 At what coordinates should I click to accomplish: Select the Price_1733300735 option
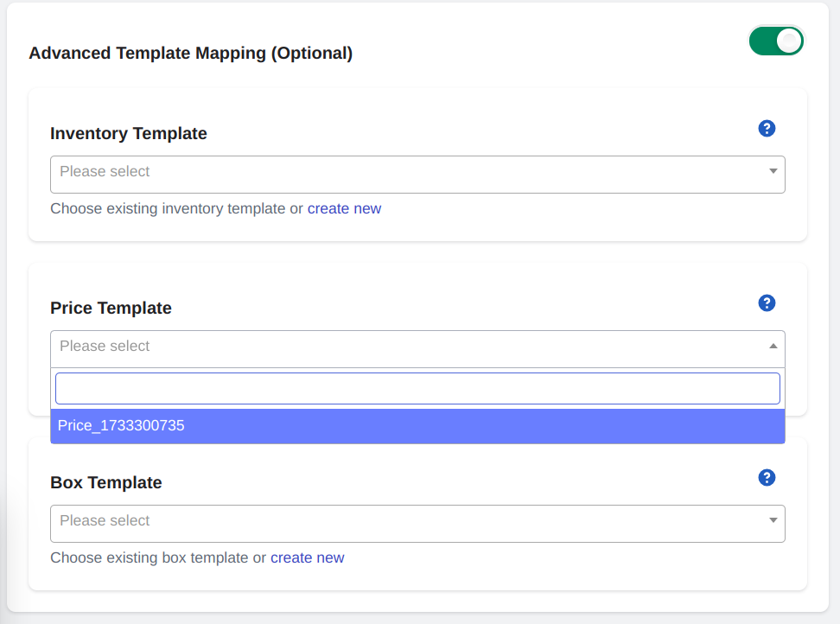click(x=417, y=426)
